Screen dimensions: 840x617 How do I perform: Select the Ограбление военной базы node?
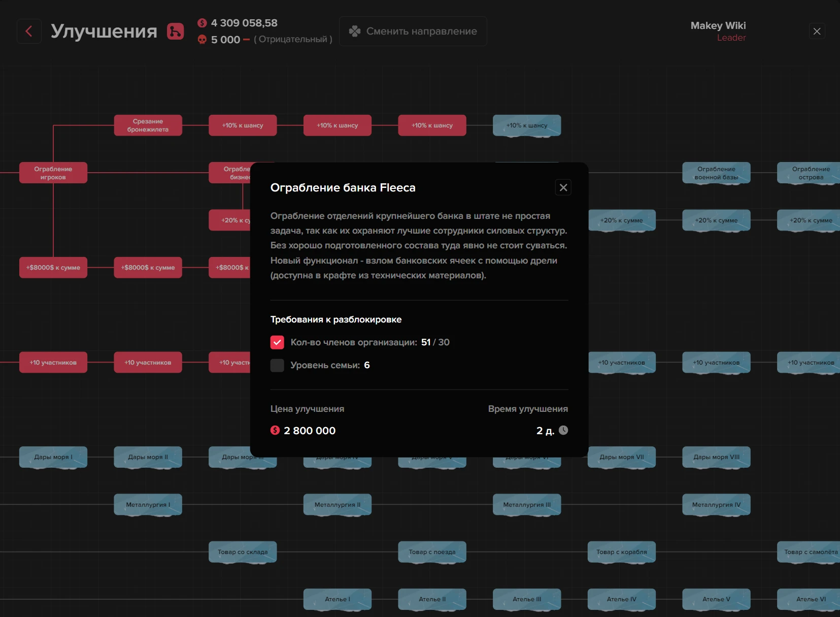pos(716,173)
